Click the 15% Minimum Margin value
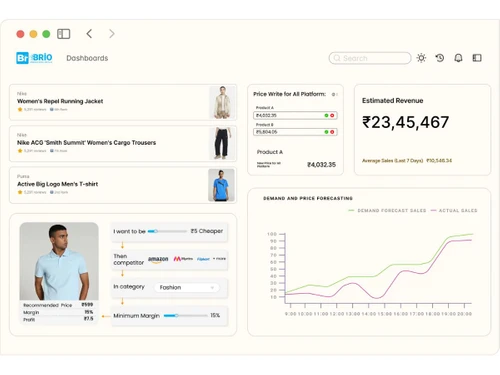The image size is (500, 375). [215, 315]
